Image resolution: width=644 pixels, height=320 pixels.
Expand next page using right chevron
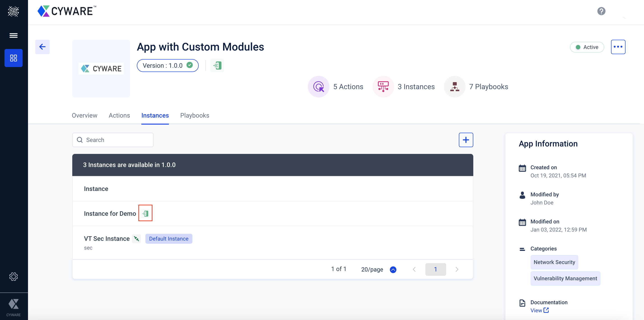tap(457, 269)
